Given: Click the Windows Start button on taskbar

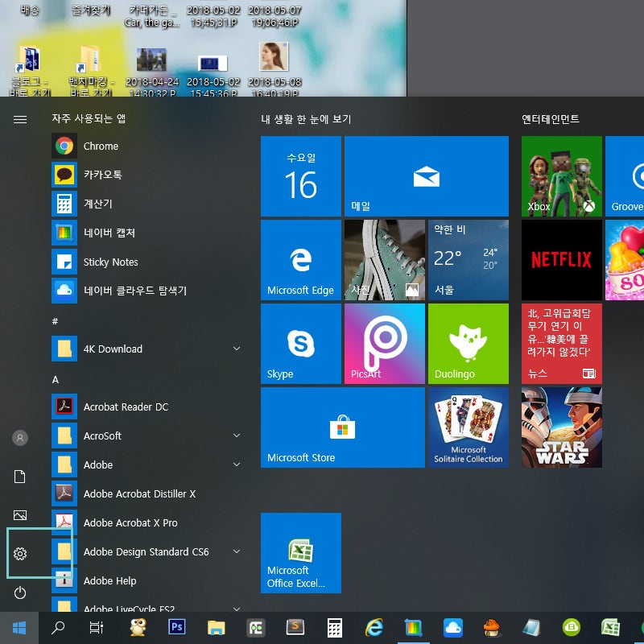Looking at the screenshot, I should 19,628.
